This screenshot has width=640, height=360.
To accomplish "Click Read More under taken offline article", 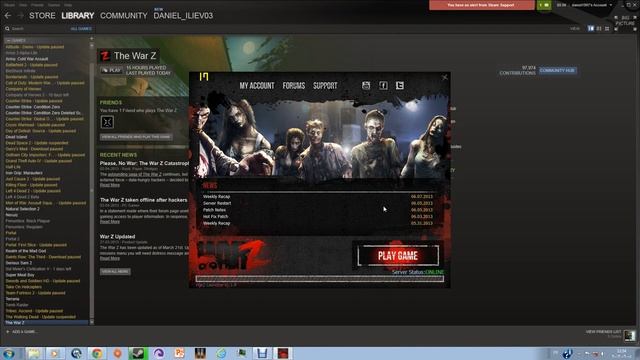I will click(x=110, y=222).
